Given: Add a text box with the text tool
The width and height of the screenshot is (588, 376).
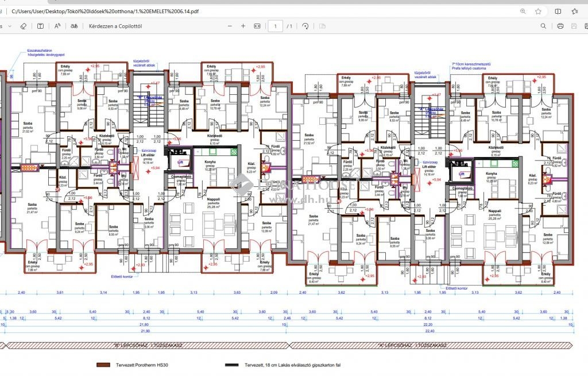Looking at the screenshot, I should (x=40, y=26).
